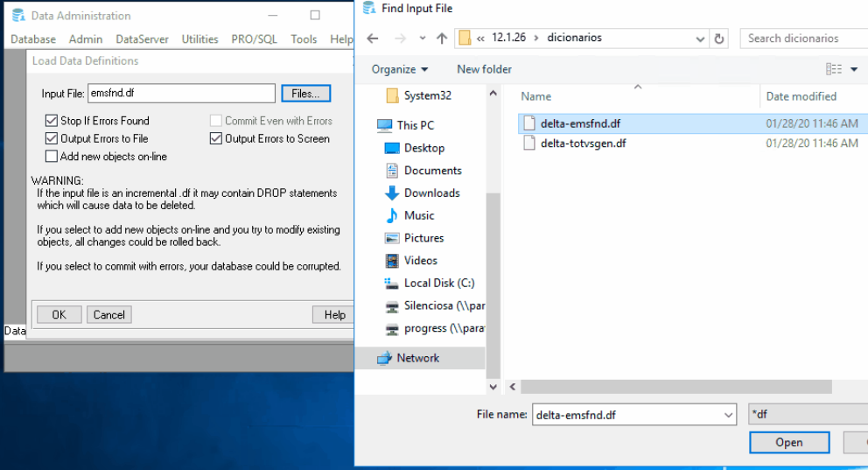
Task: Click the Open button
Action: [789, 442]
